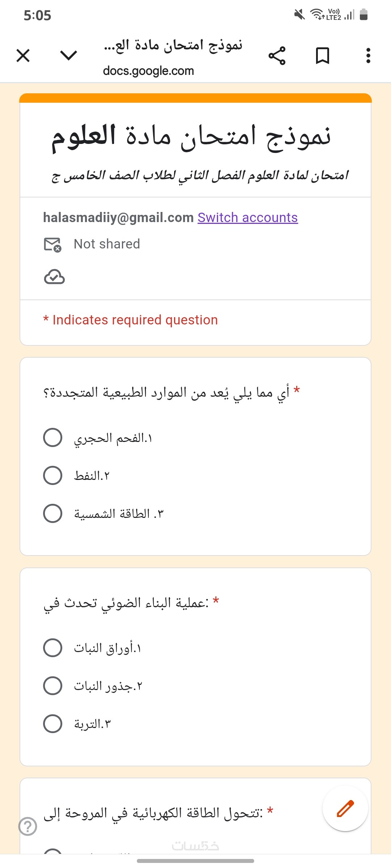Image resolution: width=391 pixels, height=868 pixels.
Task: Click the Switch accounts link
Action: (248, 218)
